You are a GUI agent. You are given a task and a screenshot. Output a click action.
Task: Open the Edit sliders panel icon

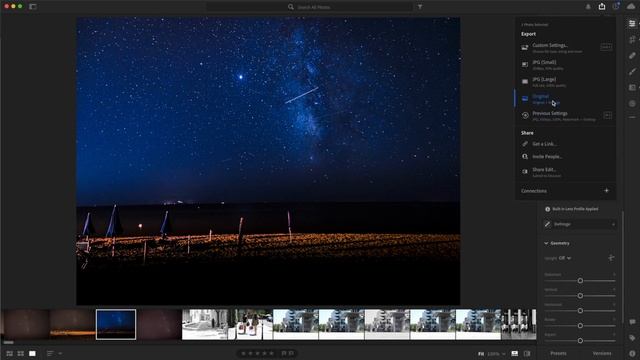click(x=632, y=24)
